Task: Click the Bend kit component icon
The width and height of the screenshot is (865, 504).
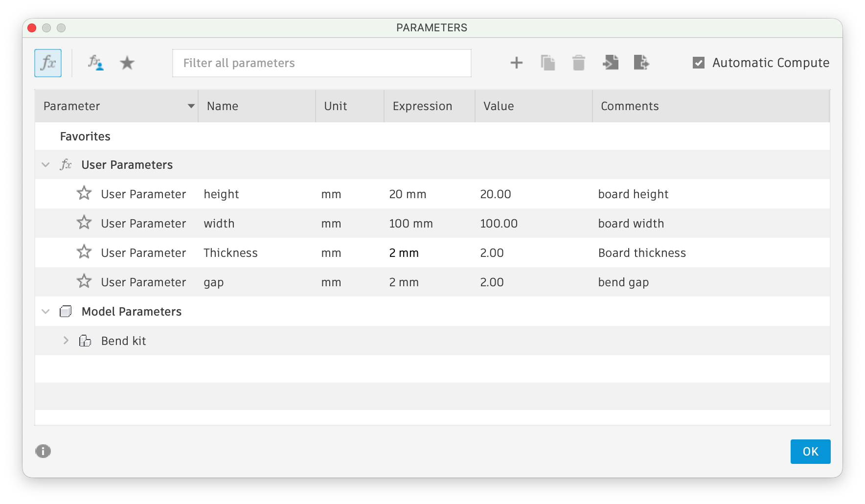Action: (x=85, y=341)
